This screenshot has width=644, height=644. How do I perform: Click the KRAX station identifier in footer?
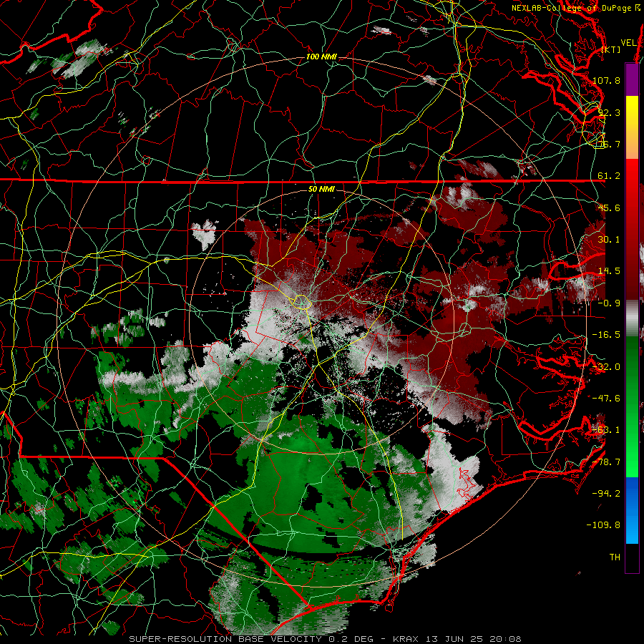point(406,639)
